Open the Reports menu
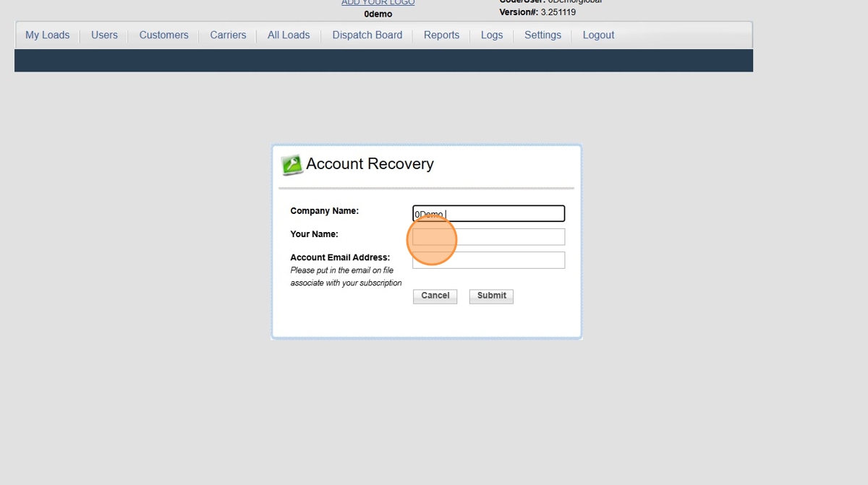Screen dimensions: 868x485 pyautogui.click(x=441, y=35)
